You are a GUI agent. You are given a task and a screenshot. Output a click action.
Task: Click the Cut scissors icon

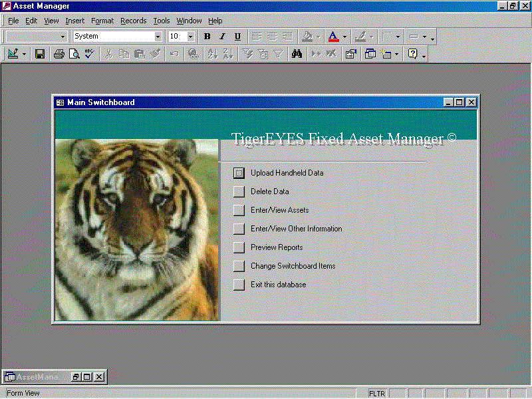109,54
